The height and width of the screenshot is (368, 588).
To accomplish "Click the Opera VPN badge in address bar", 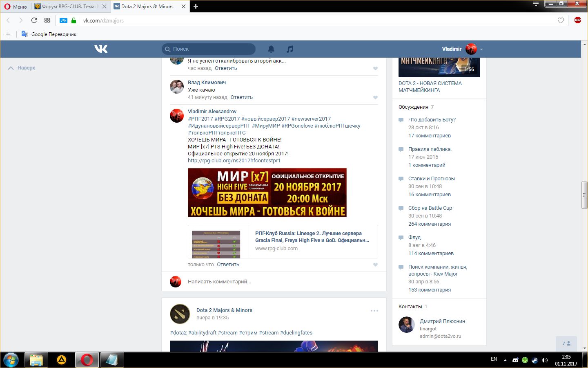I will pyautogui.click(x=63, y=20).
